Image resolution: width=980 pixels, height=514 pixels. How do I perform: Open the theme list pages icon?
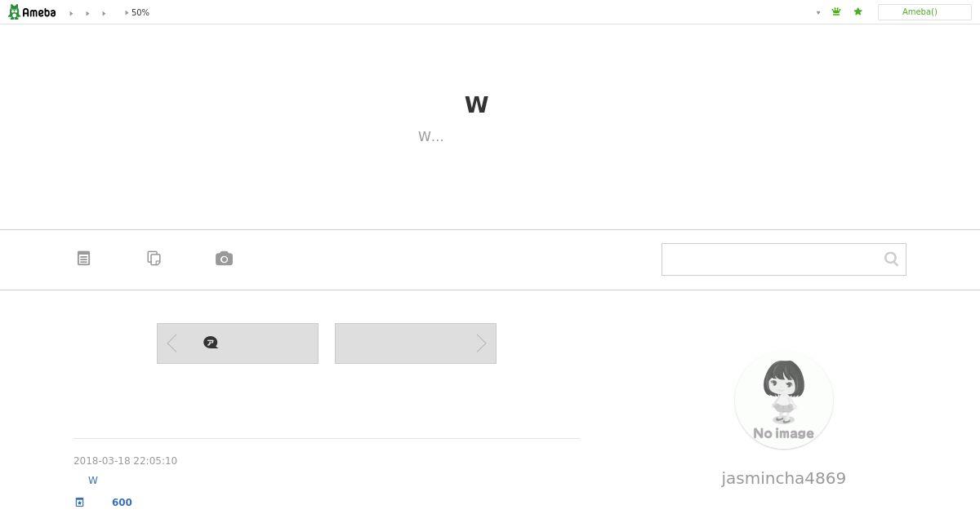coord(154,259)
